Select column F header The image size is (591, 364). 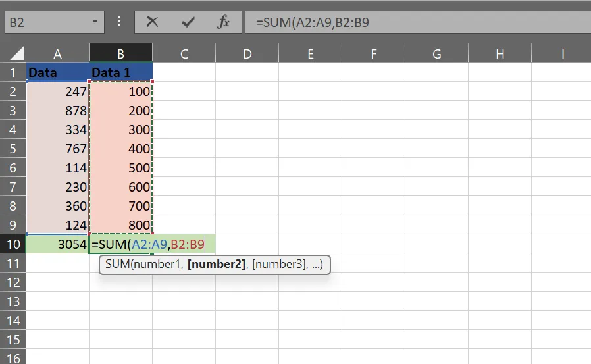(x=374, y=53)
